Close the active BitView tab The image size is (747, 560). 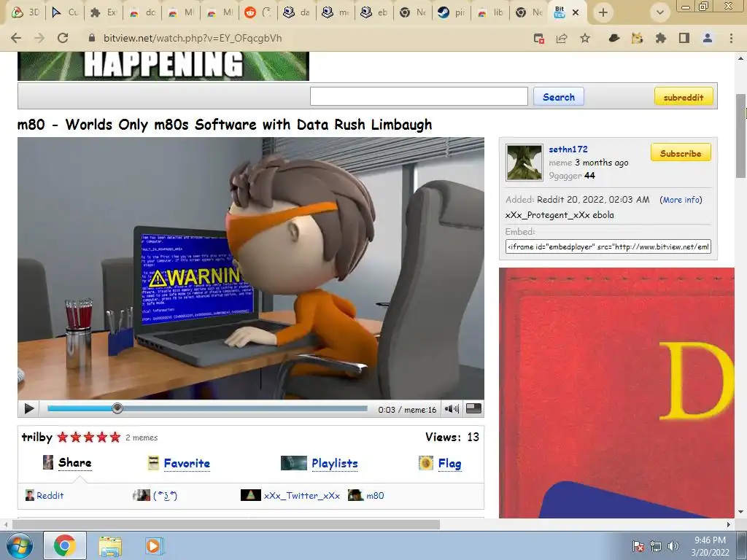click(x=576, y=12)
